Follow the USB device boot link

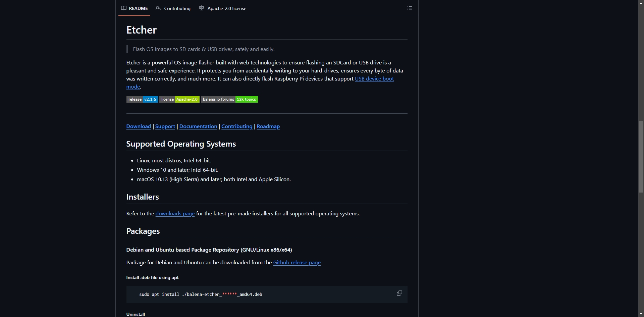coord(374,78)
